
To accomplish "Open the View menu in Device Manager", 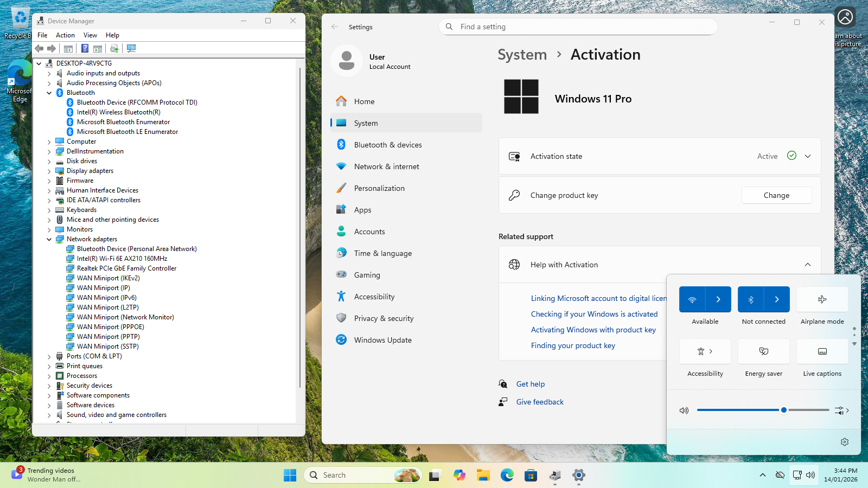I will tap(90, 35).
